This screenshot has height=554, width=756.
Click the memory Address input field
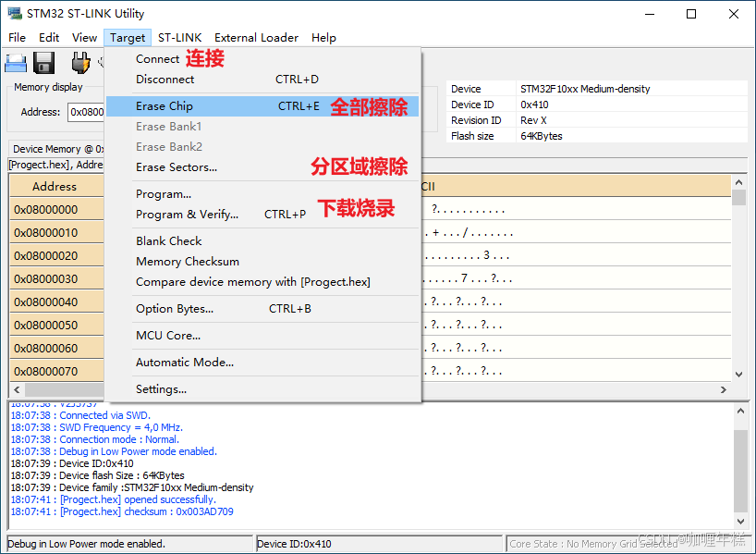[86, 112]
